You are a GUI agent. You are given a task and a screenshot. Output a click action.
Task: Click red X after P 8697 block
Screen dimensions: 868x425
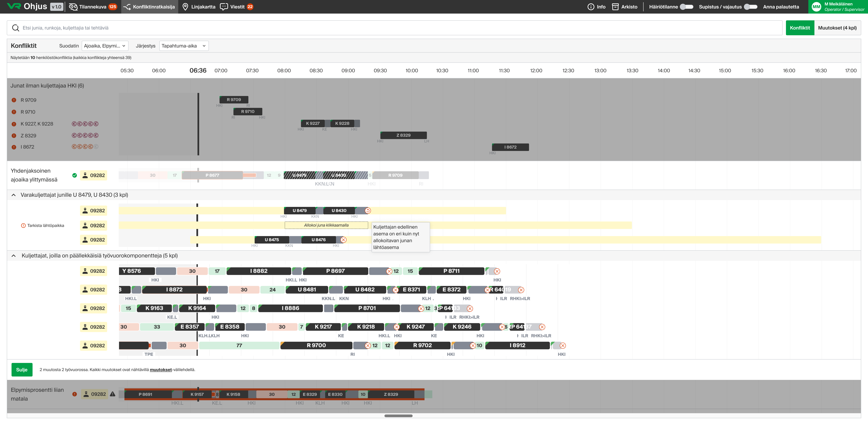click(x=389, y=271)
